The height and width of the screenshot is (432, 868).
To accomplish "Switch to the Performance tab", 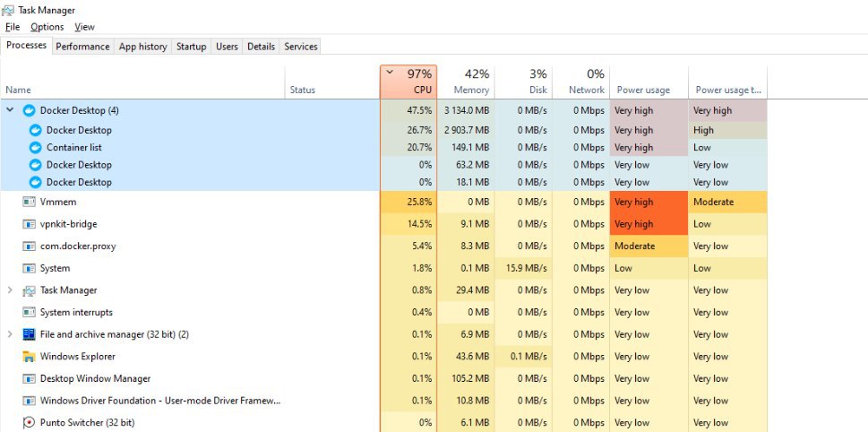I will click(x=83, y=47).
